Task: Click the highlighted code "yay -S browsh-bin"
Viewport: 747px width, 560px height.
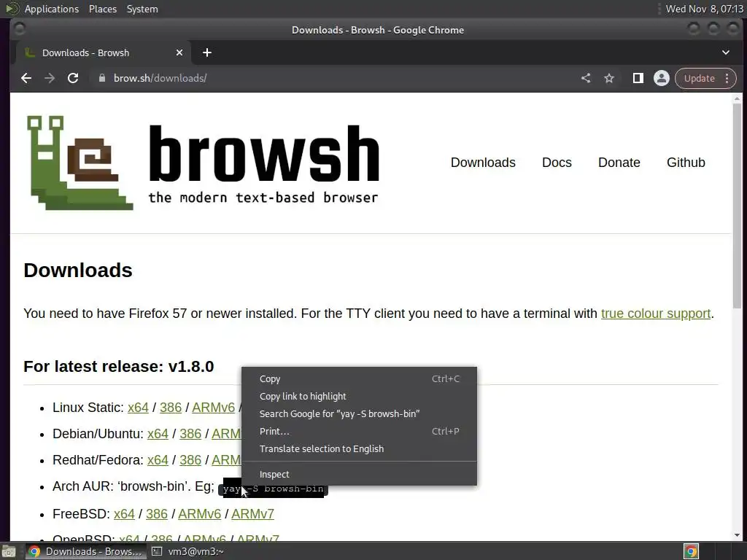Action: [273, 489]
